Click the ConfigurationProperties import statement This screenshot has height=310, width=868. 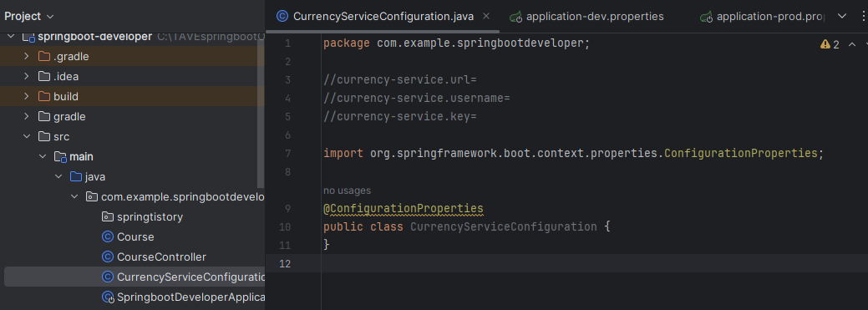click(573, 154)
